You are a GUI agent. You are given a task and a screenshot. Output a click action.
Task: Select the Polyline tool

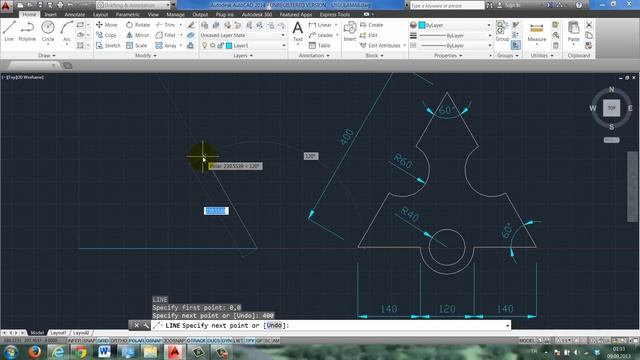(27, 31)
